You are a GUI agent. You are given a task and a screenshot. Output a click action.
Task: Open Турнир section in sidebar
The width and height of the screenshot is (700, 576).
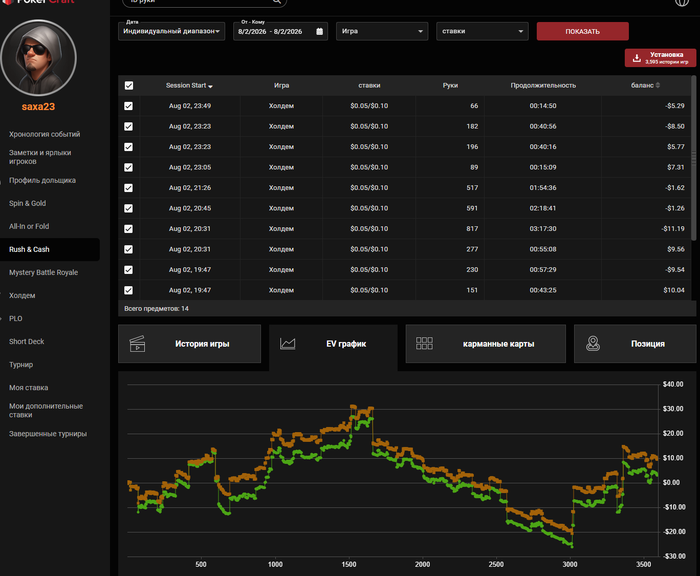coord(21,365)
